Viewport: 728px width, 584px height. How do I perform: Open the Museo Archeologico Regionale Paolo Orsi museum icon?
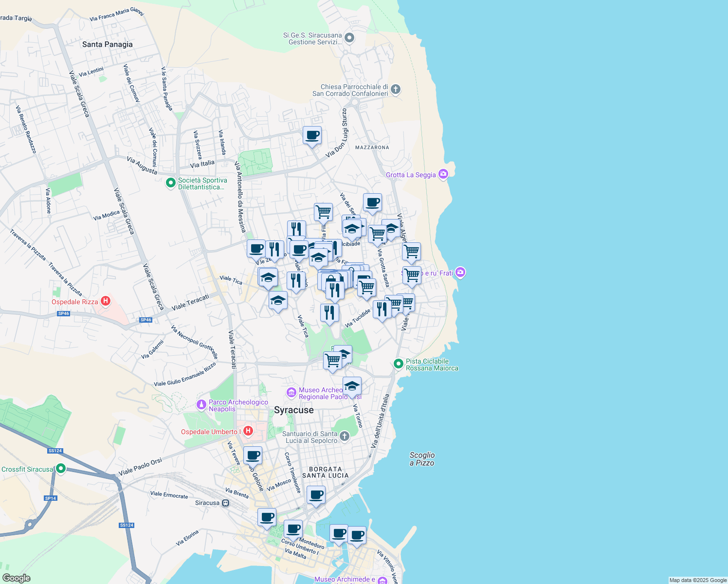[x=291, y=392]
